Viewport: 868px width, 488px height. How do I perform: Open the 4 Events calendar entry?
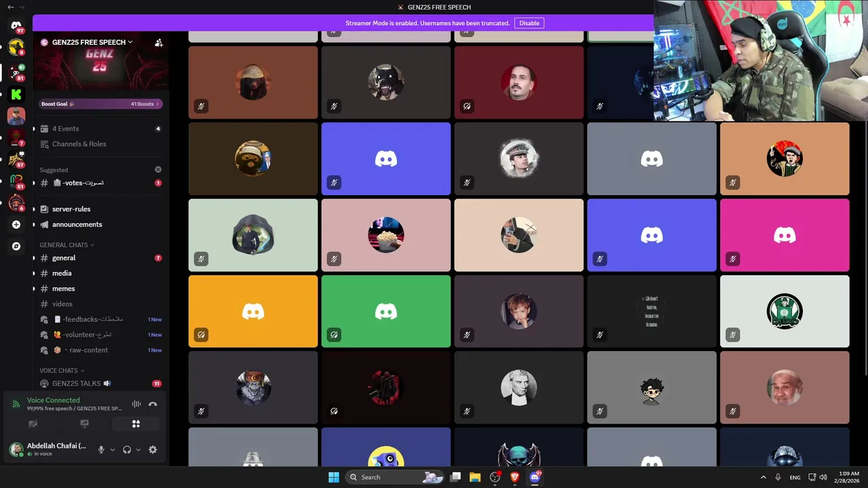[100, 129]
